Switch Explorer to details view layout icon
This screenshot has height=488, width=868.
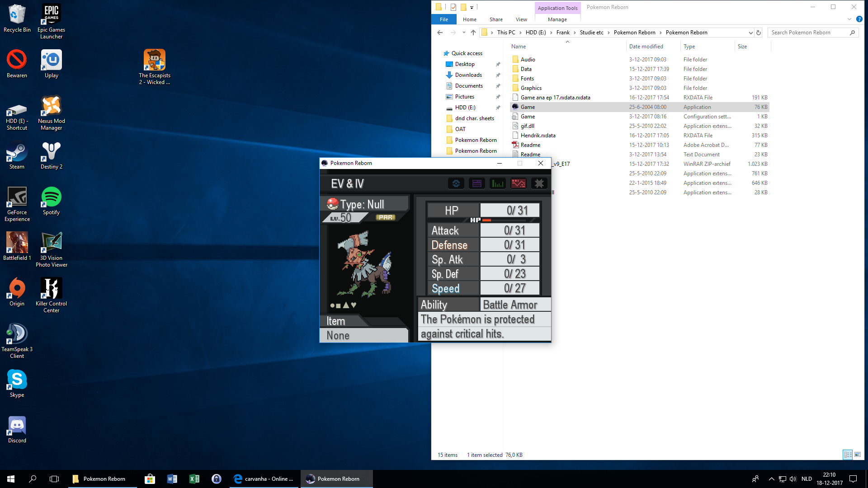[x=848, y=455]
